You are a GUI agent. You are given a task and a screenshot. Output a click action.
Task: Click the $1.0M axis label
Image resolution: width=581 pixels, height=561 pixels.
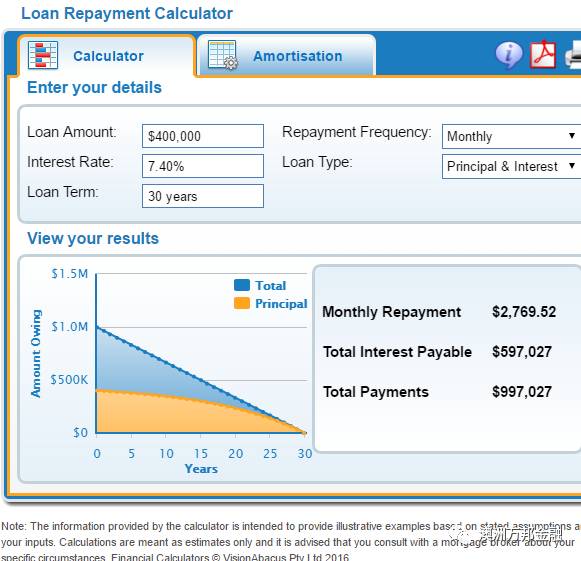click(x=69, y=327)
